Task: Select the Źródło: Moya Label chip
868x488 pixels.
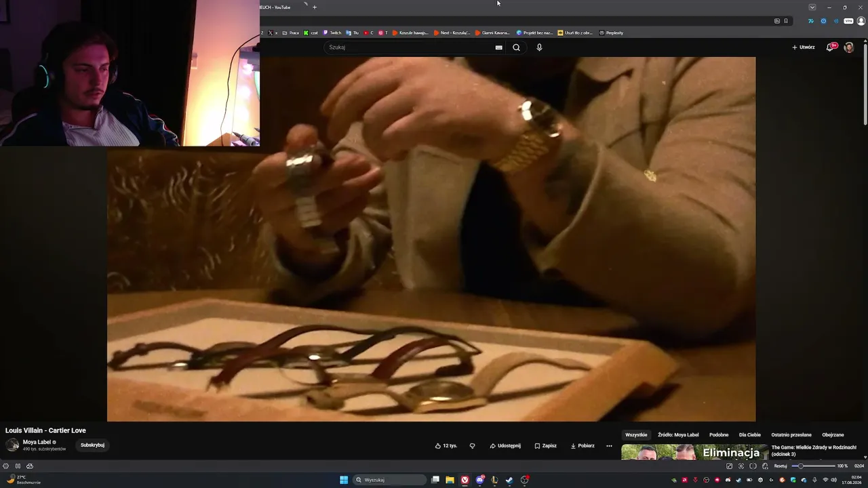Action: point(678,434)
